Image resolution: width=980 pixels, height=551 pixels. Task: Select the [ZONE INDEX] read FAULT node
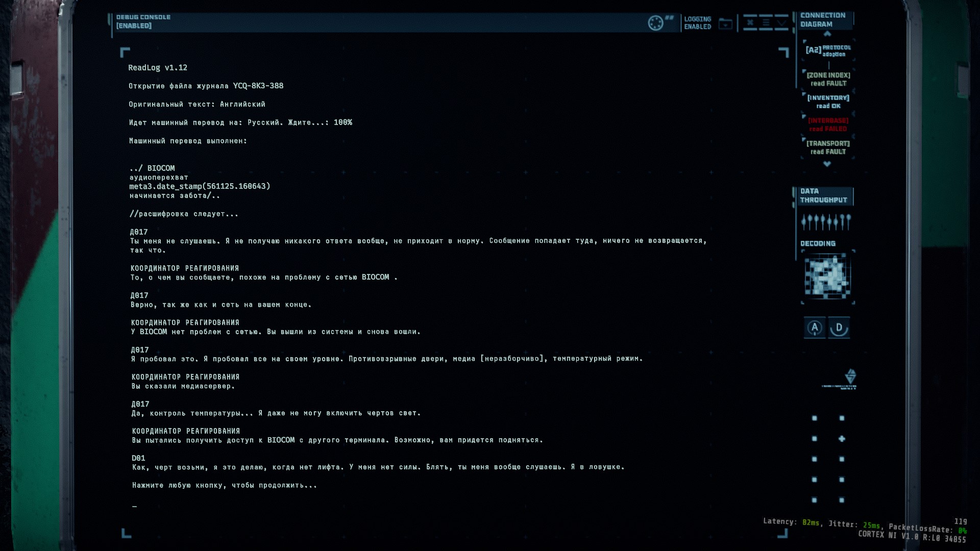pyautogui.click(x=828, y=79)
